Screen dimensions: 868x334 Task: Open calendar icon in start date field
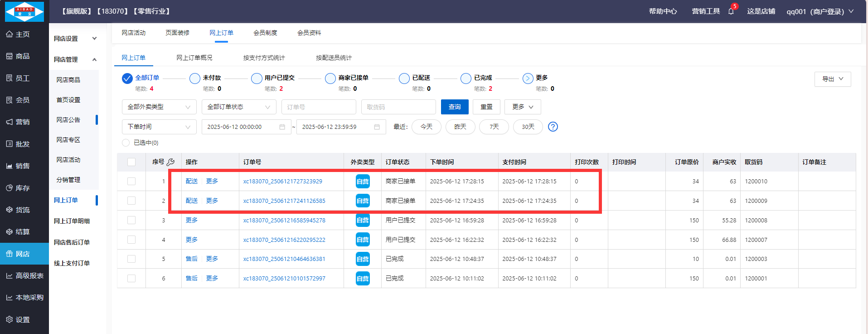coord(282,127)
